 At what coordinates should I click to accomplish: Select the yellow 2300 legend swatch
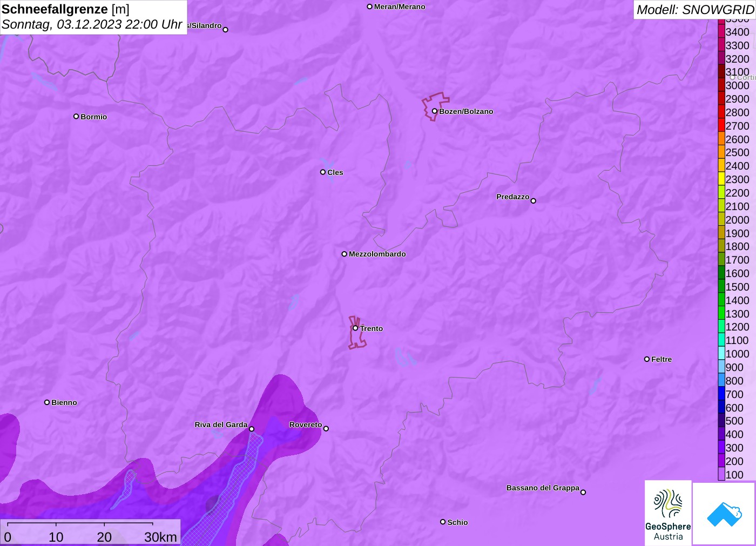pyautogui.click(x=721, y=179)
